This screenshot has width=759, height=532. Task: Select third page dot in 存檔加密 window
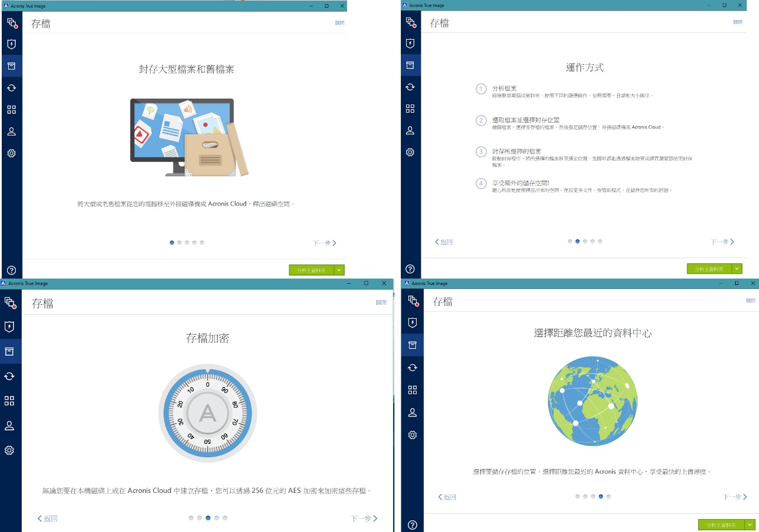coord(208,518)
